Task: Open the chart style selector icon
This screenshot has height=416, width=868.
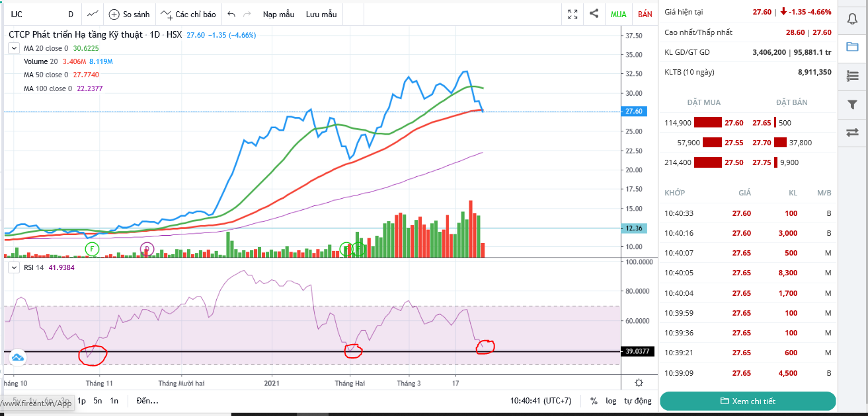Action: (x=94, y=14)
